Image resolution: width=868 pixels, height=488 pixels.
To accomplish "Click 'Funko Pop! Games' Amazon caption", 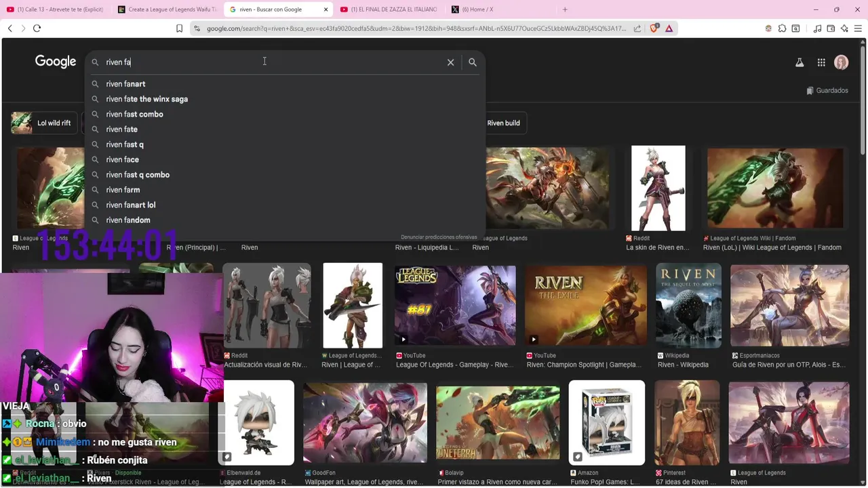I will pos(605,482).
